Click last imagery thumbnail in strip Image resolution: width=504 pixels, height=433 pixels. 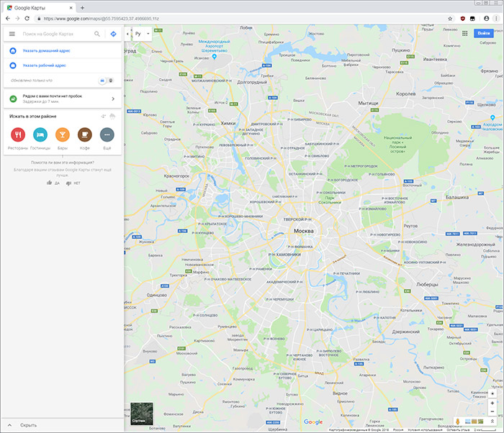pyautogui.click(x=480, y=421)
